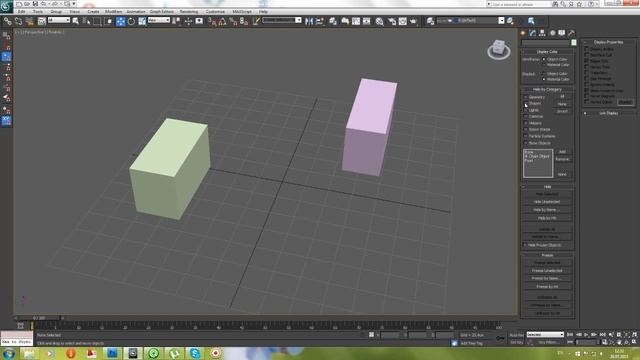
Task: Select the Select and Move tool
Action: coord(120,21)
